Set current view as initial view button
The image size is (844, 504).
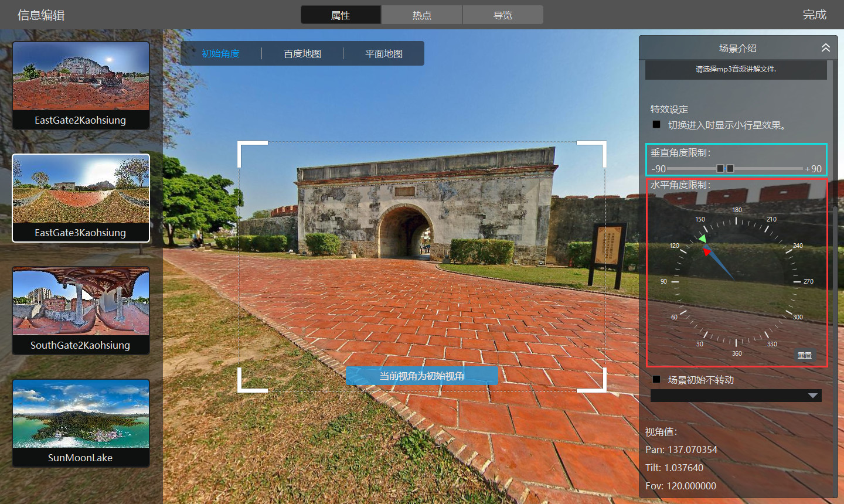421,376
